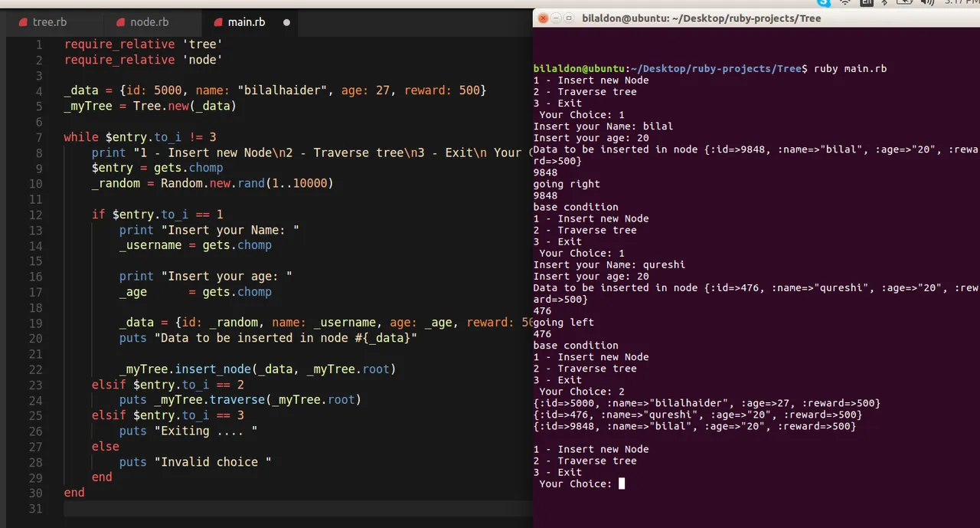Click the id=>476 qureshi traverse output line

tap(697, 415)
